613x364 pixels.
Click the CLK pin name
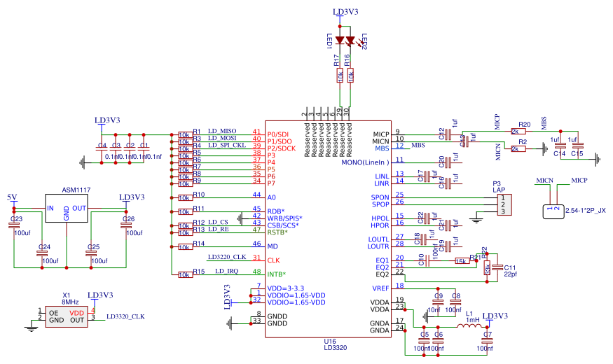tap(274, 260)
